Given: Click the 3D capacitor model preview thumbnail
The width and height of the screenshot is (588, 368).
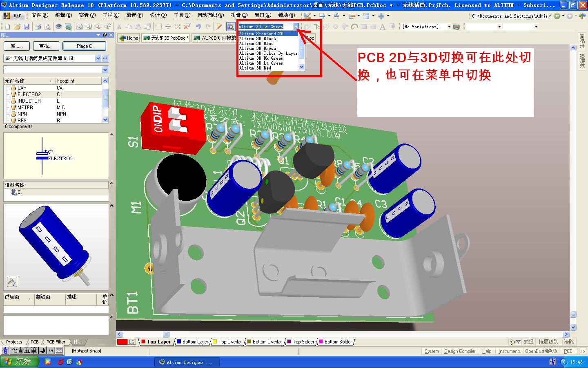Looking at the screenshot, I should tap(56, 247).
